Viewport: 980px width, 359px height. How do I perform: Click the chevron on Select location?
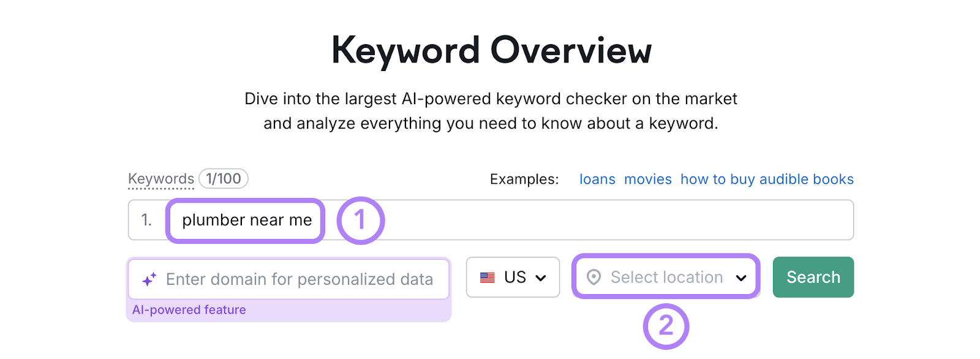(x=742, y=277)
